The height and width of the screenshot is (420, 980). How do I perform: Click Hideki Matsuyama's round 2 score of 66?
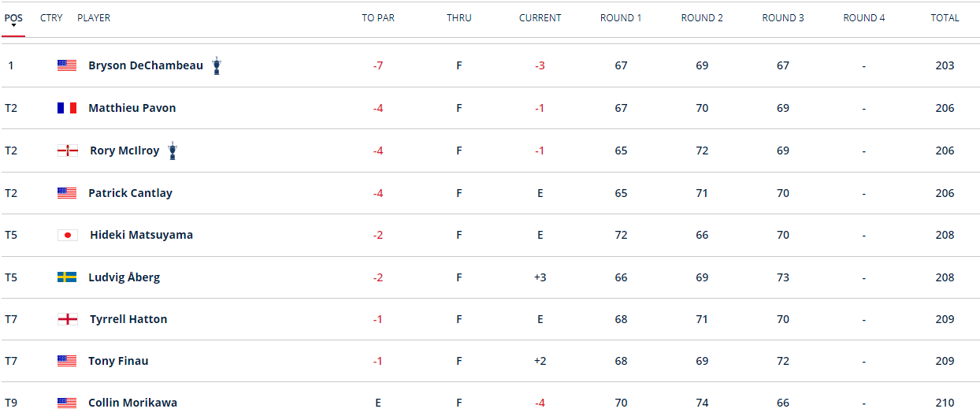tap(702, 235)
